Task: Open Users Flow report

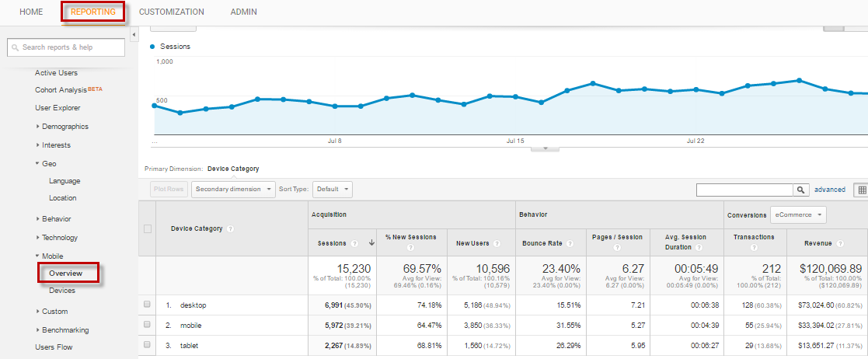Action: (54, 347)
